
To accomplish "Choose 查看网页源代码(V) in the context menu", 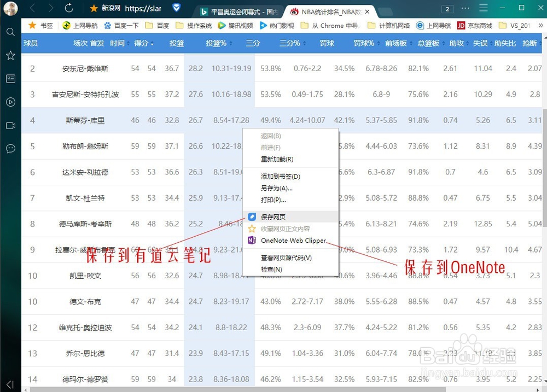I will (290, 258).
